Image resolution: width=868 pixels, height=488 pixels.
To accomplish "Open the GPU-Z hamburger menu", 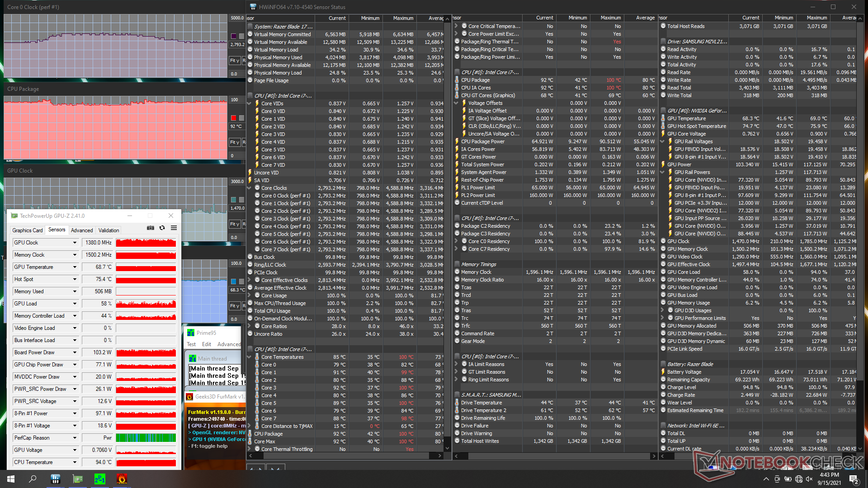I will [174, 228].
